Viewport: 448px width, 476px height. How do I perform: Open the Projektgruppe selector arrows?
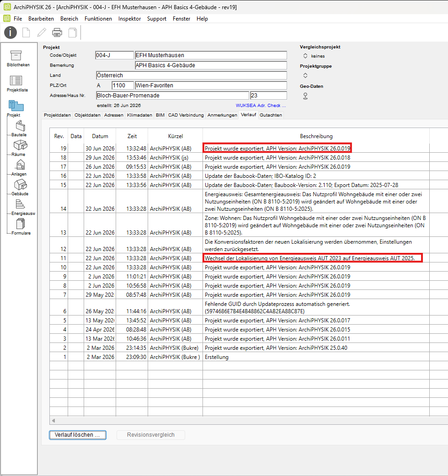305,75
